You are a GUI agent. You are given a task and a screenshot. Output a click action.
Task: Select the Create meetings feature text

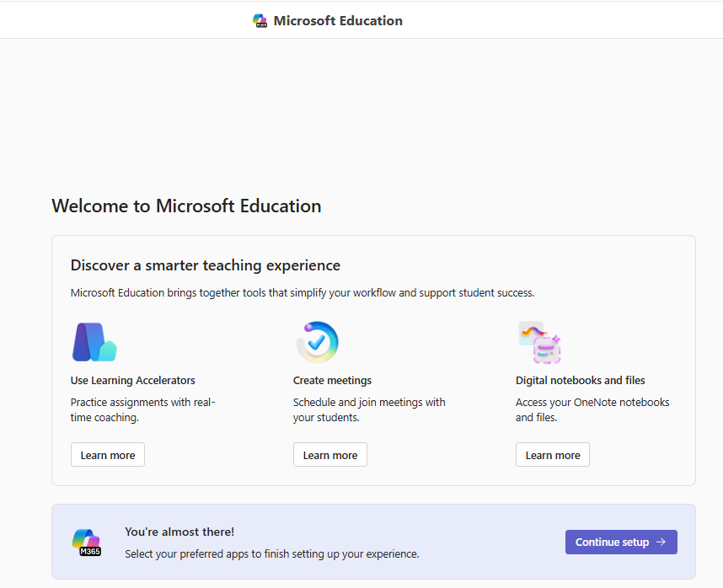[x=332, y=380]
